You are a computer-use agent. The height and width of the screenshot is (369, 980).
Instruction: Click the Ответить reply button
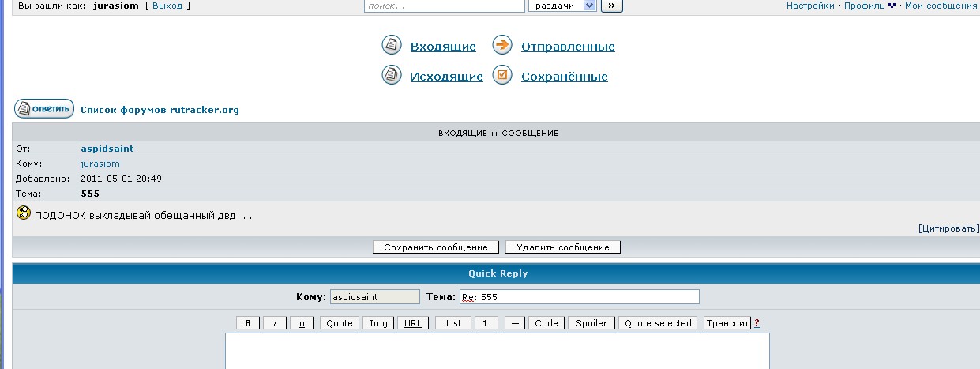pyautogui.click(x=44, y=109)
